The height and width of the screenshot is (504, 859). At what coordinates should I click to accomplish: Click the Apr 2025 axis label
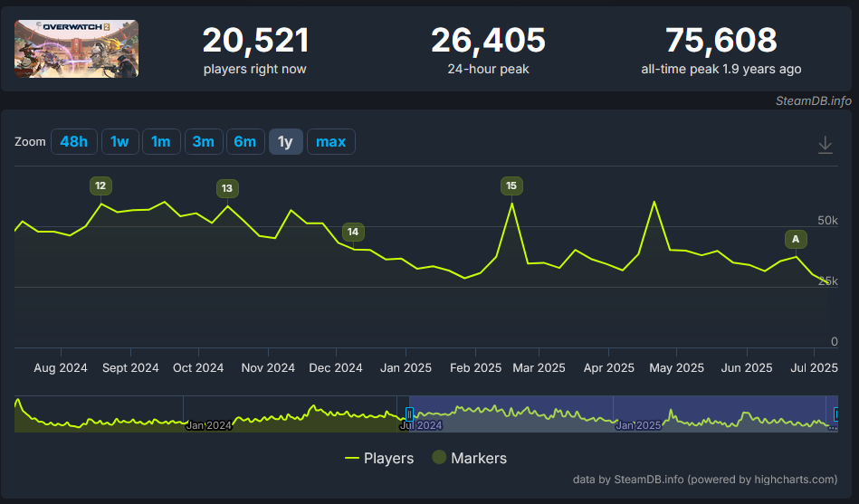[608, 367]
